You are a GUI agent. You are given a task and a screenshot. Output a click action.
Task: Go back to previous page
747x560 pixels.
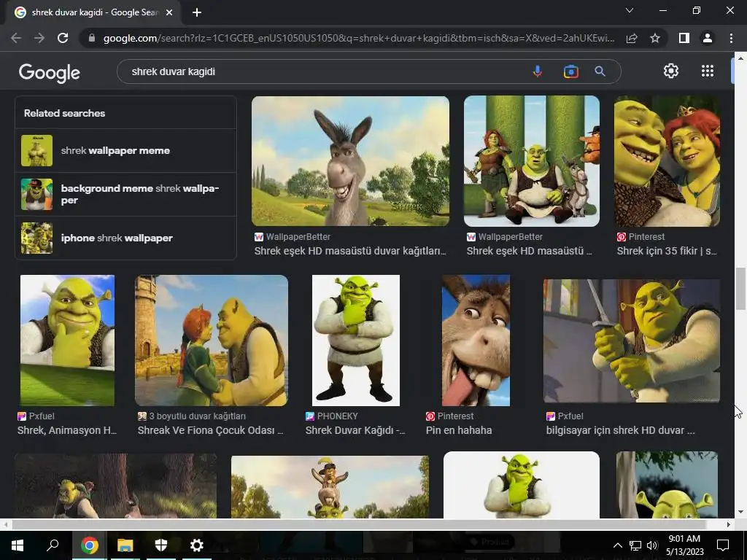[x=16, y=38]
